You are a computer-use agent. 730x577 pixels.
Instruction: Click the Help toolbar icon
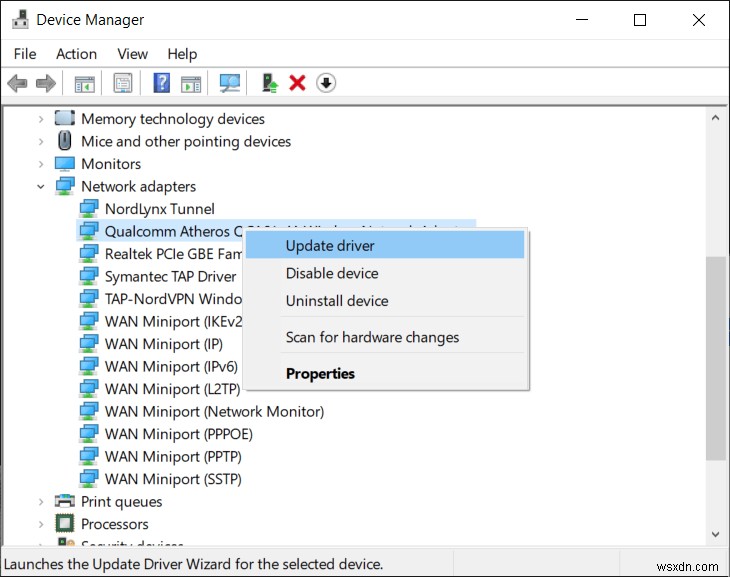coord(161,83)
